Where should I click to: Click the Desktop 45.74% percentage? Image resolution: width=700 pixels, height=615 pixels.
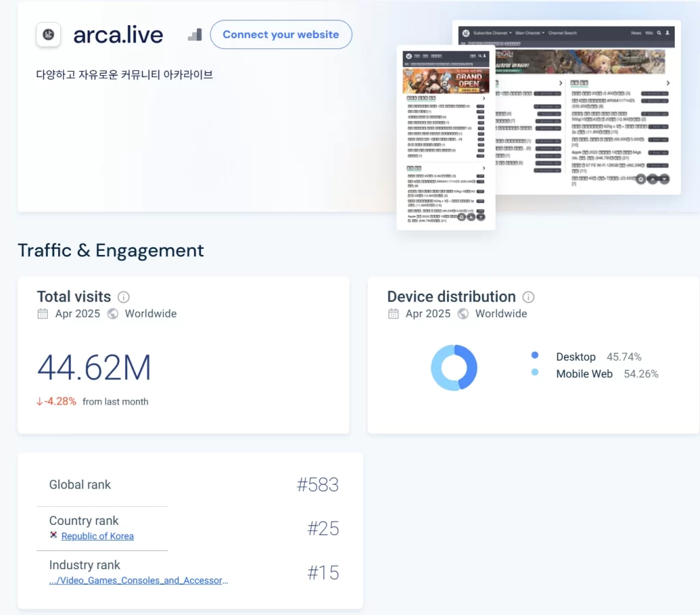623,357
